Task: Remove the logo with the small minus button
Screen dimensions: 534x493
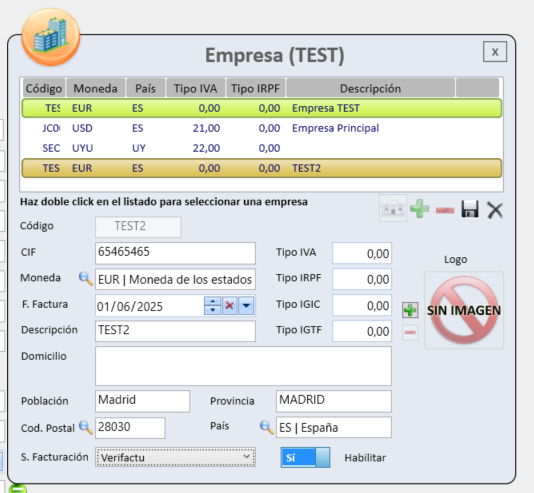Action: (410, 332)
